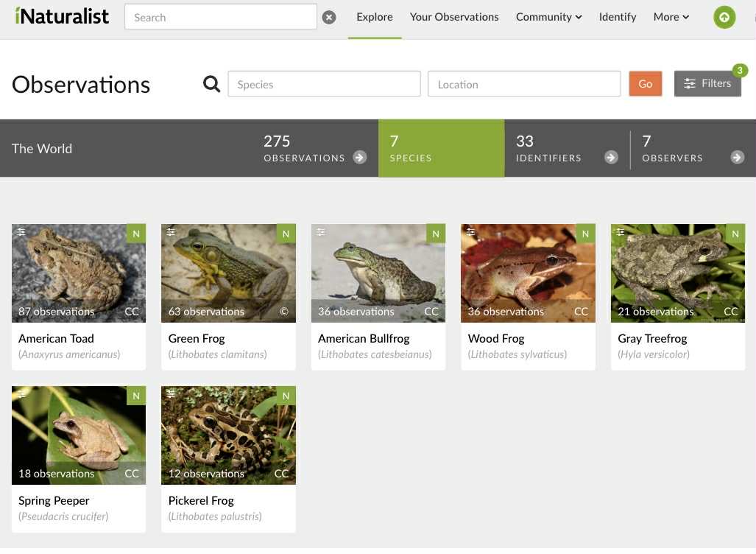
Task: Click the green upload arrow icon
Action: tap(724, 17)
